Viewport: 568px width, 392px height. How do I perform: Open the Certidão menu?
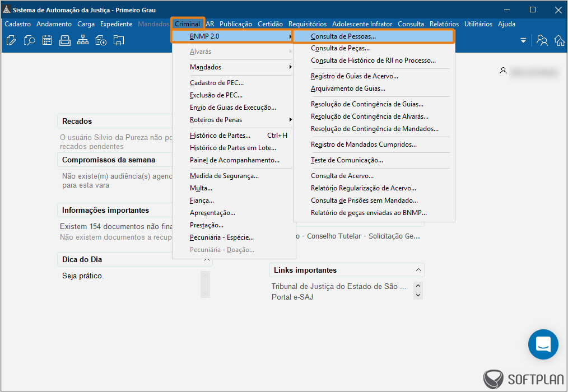tap(270, 24)
